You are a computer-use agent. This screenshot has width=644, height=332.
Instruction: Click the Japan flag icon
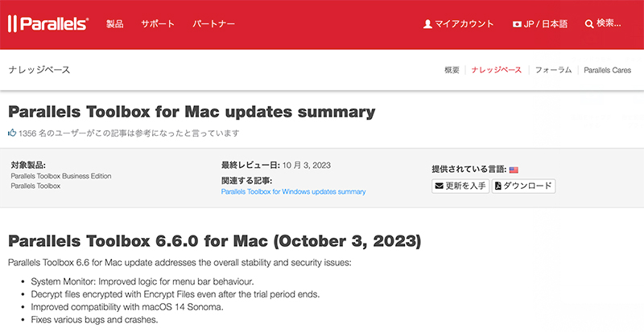tap(517, 24)
